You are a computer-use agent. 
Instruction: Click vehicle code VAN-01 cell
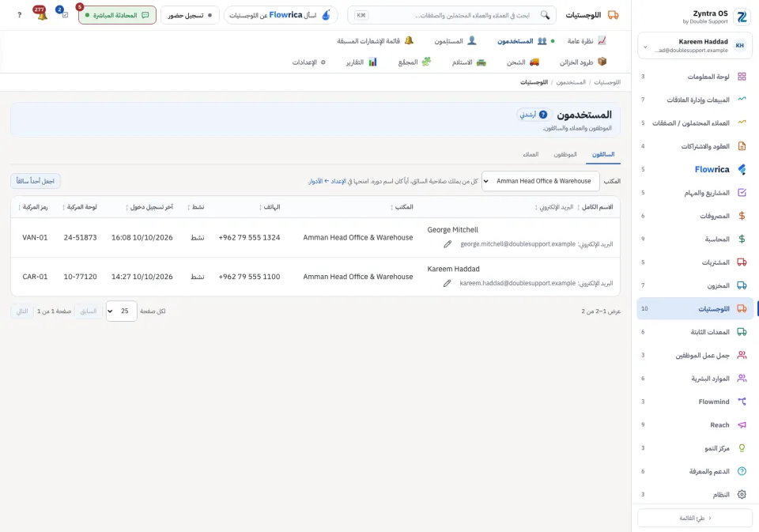click(35, 238)
